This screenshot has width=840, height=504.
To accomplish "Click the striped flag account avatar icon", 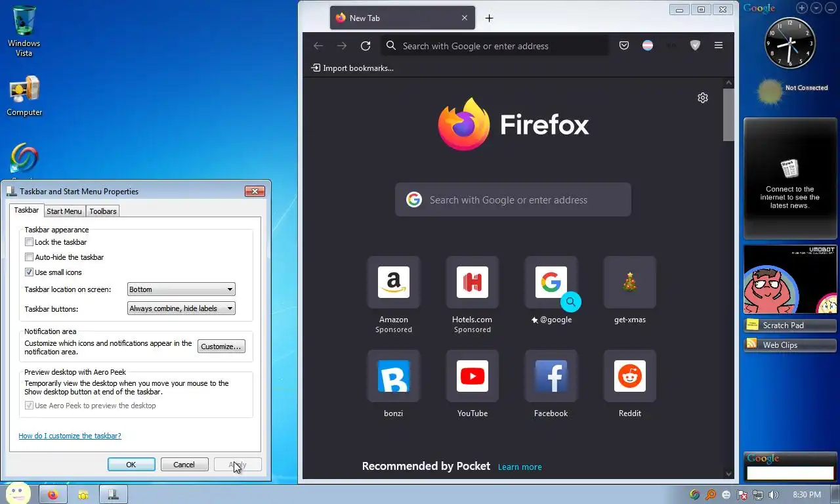I will pyautogui.click(x=648, y=46).
